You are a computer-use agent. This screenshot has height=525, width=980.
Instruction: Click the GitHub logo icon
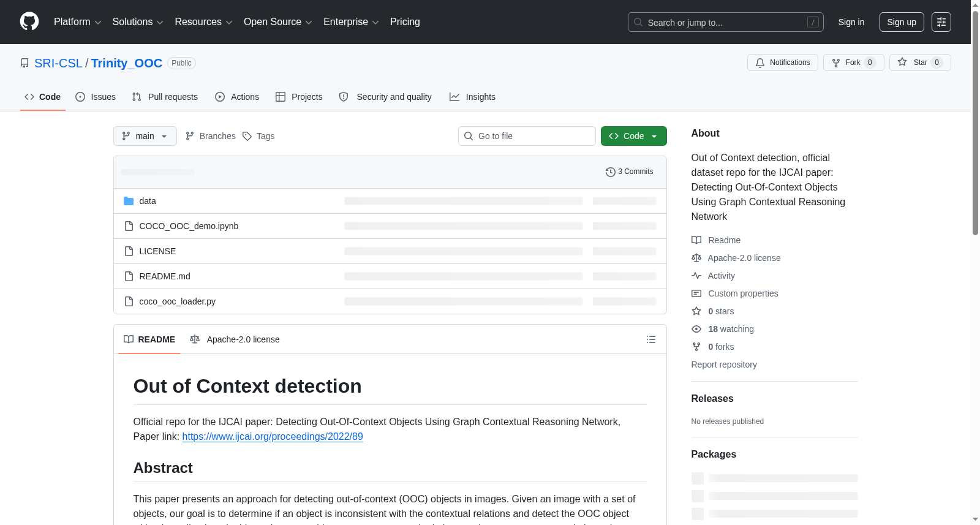(29, 22)
